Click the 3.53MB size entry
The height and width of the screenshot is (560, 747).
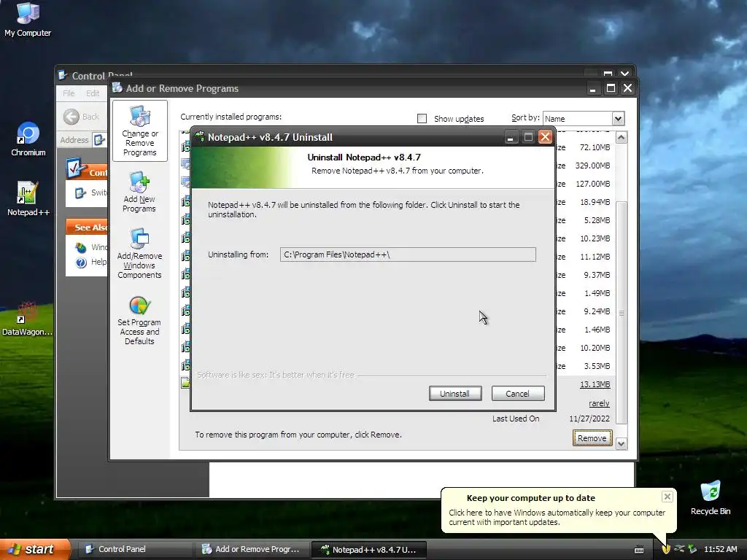[x=597, y=366]
